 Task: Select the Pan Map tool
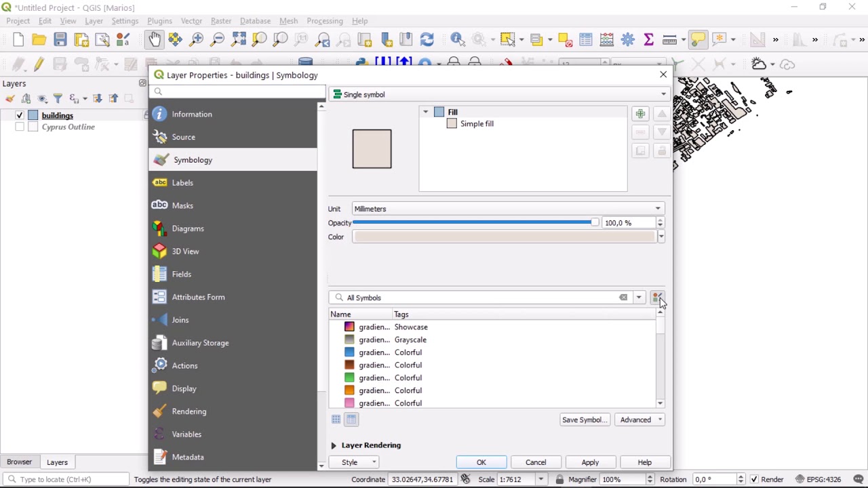click(154, 39)
